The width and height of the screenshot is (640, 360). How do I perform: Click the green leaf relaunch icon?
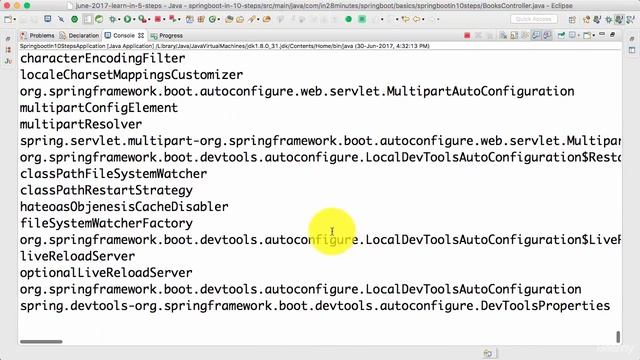click(x=99, y=19)
